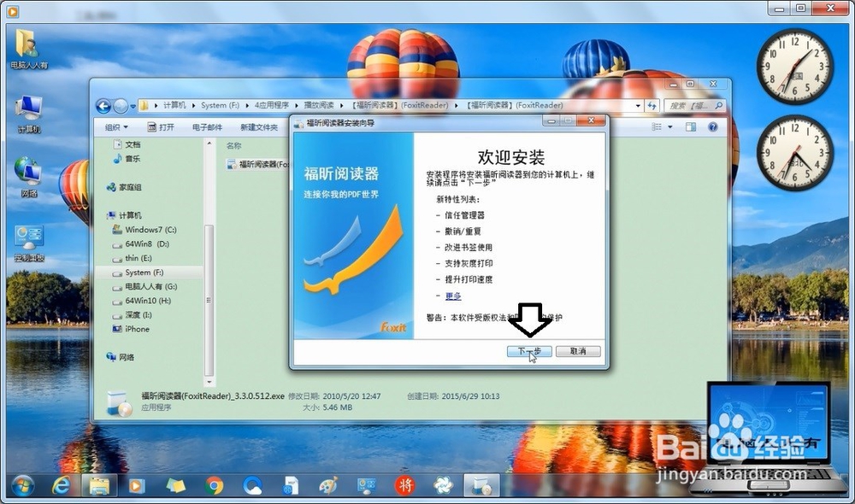
Task: Click the address bar refresh button
Action: [x=652, y=106]
